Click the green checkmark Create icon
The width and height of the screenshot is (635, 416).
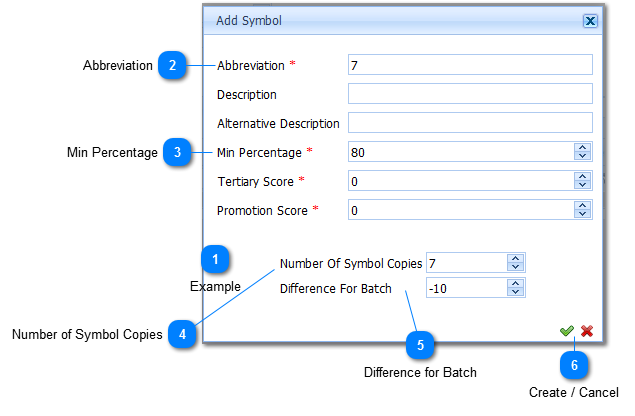point(566,330)
